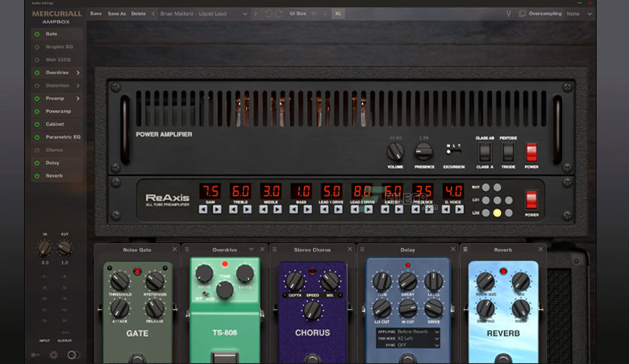Open the Delay pedal hamburger menu

point(362,249)
